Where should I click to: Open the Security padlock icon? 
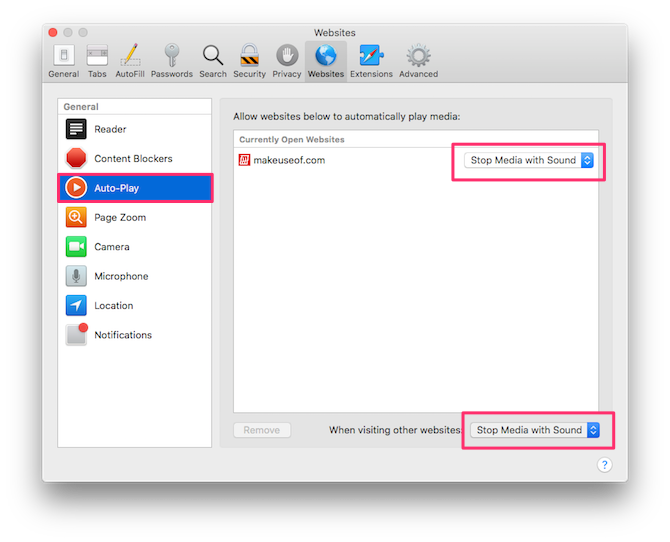coord(250,56)
